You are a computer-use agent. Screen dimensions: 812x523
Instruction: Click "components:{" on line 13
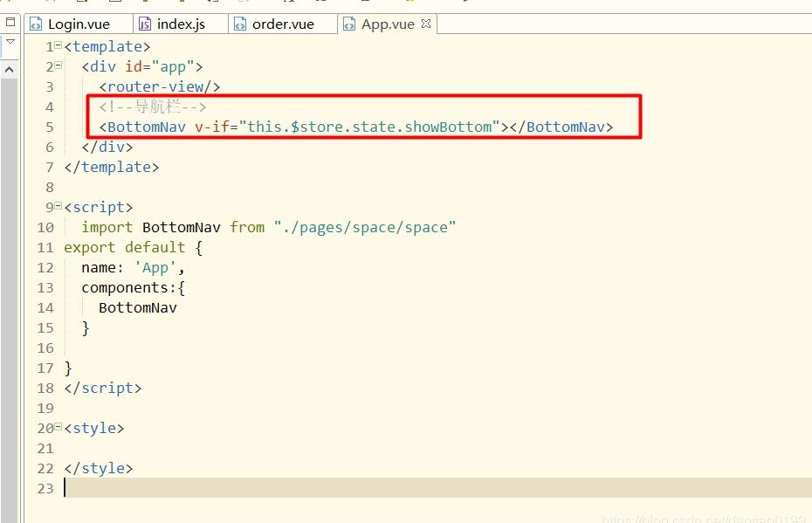(x=133, y=288)
